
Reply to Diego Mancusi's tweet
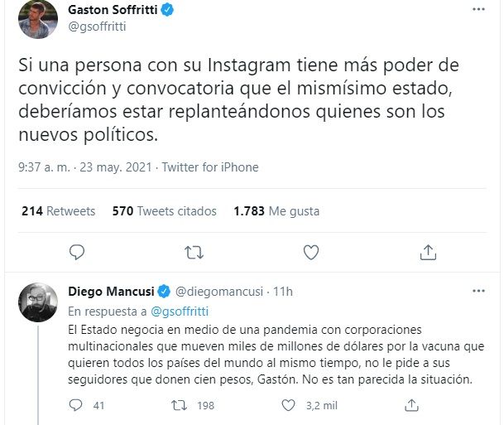coord(76,405)
